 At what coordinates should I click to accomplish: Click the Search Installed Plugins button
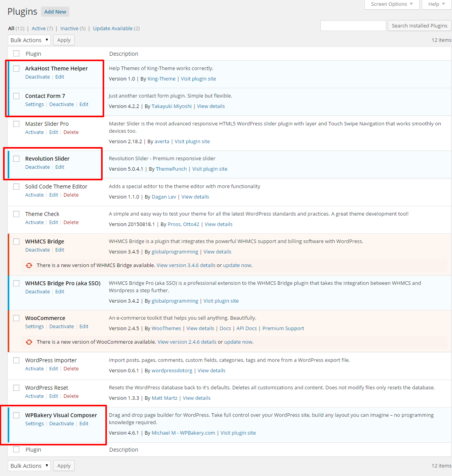[419, 26]
